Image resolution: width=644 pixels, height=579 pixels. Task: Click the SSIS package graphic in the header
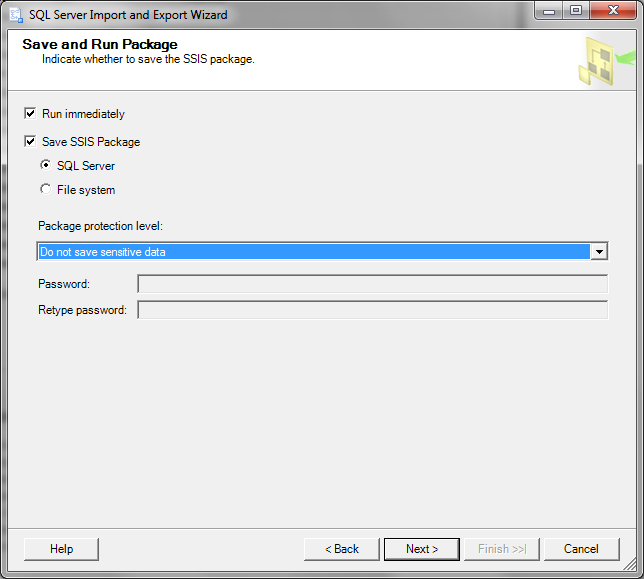[x=606, y=61]
